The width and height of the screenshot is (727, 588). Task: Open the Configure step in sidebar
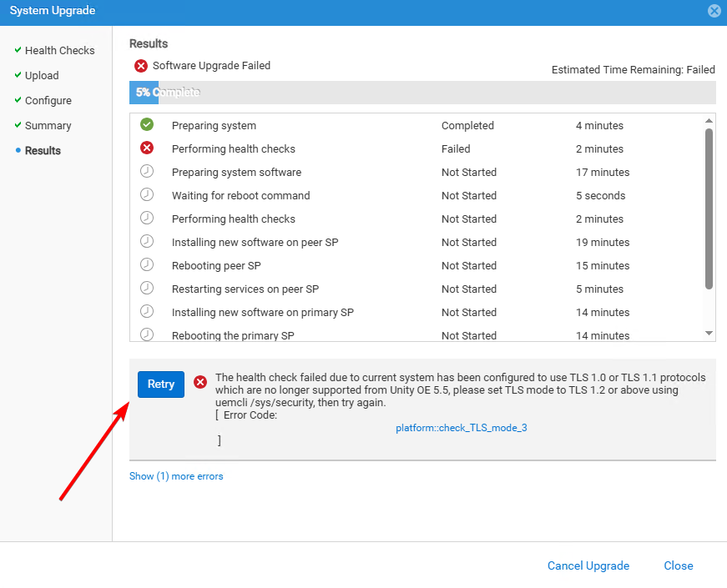[48, 101]
